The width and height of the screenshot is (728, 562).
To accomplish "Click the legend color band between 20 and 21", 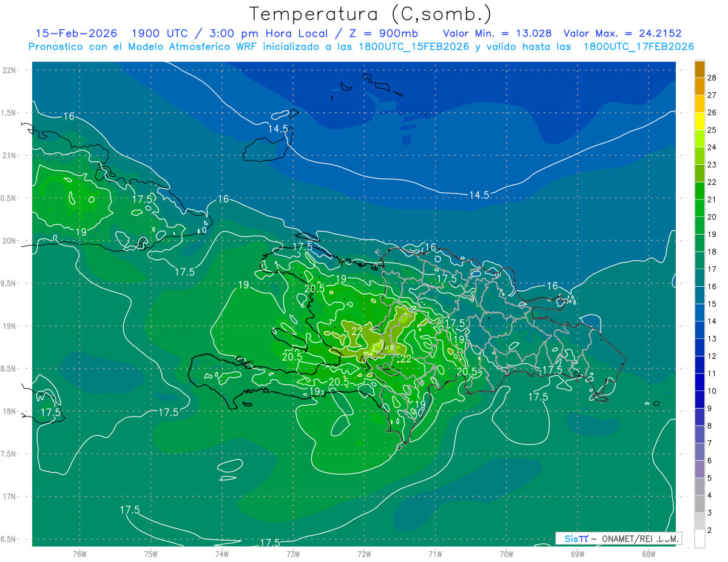I will [699, 208].
